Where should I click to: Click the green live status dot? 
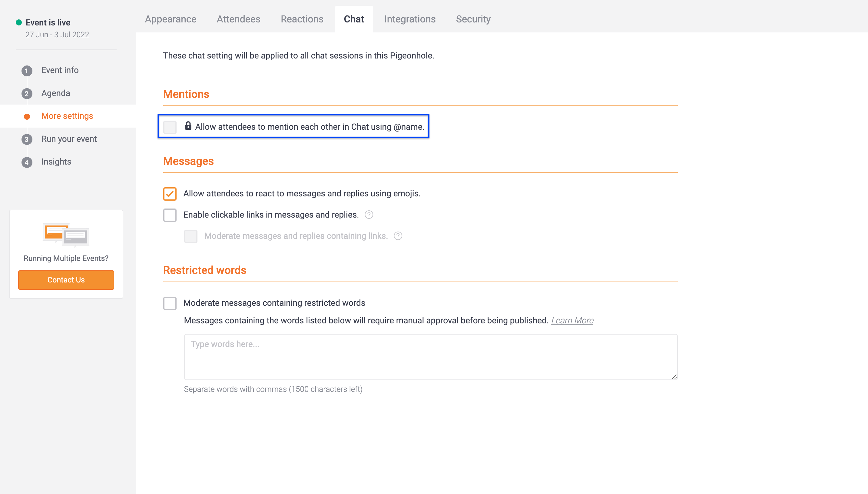point(19,22)
